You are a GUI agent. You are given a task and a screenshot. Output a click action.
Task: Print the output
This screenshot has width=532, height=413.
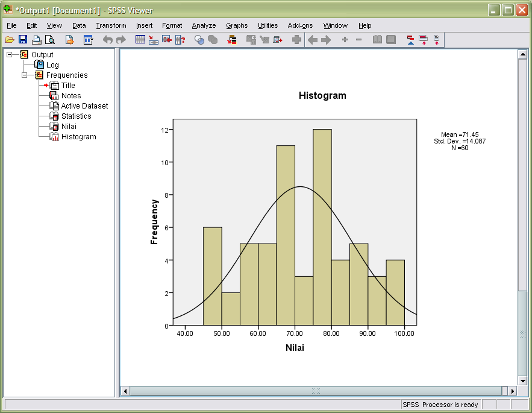tap(35, 40)
